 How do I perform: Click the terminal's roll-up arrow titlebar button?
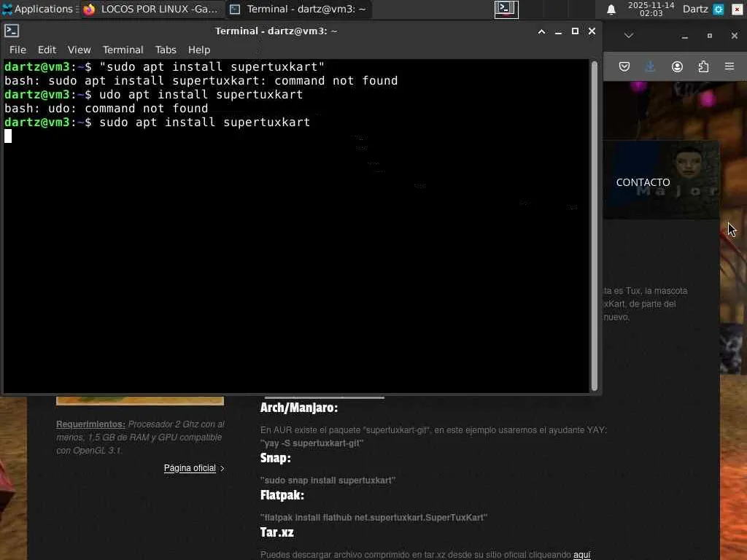[541, 31]
